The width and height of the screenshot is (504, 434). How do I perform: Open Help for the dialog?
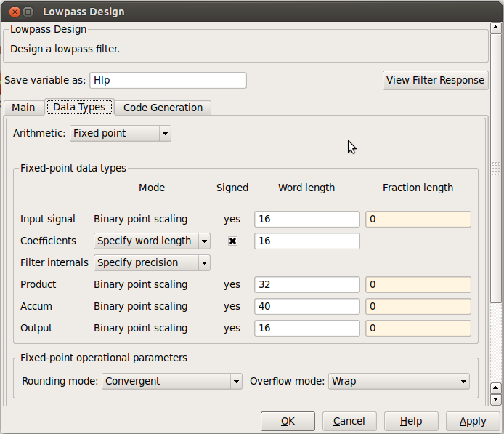coord(411,421)
